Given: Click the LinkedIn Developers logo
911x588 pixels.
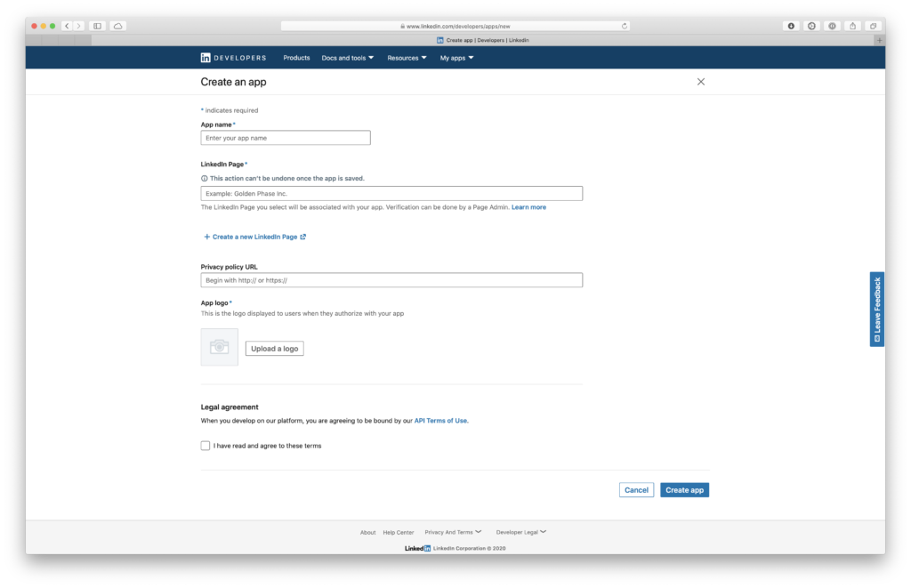Looking at the screenshot, I should click(233, 58).
